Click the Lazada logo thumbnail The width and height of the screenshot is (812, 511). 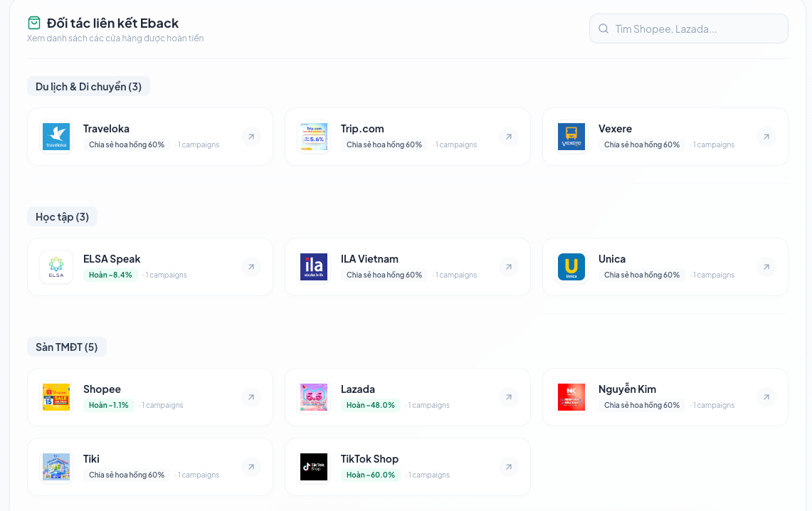314,397
